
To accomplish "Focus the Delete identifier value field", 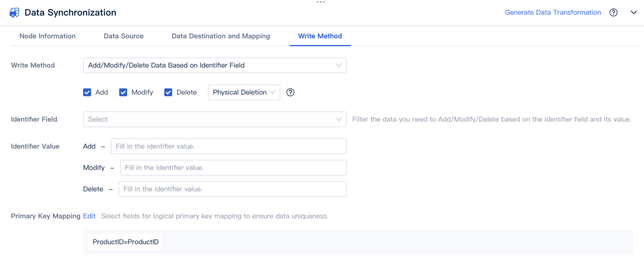I will [x=233, y=189].
